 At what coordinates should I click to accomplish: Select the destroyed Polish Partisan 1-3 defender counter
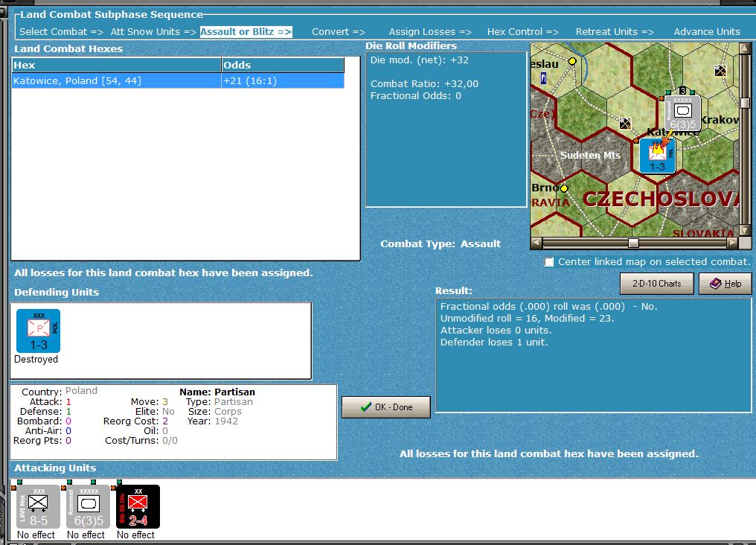[x=38, y=331]
